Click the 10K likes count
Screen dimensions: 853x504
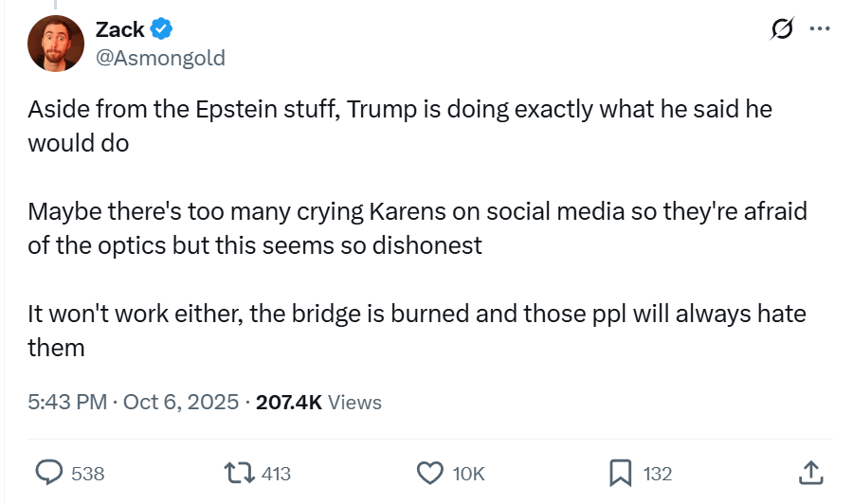pos(468,474)
